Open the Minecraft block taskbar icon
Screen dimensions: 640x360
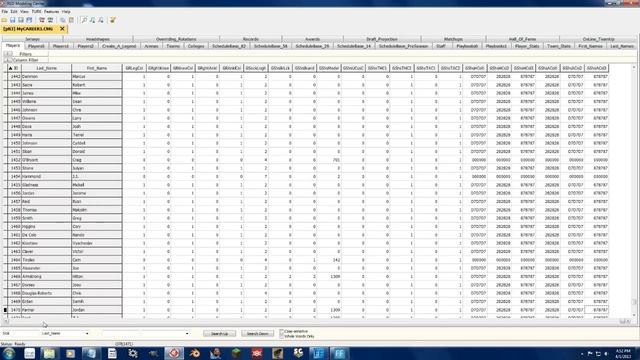236,353
